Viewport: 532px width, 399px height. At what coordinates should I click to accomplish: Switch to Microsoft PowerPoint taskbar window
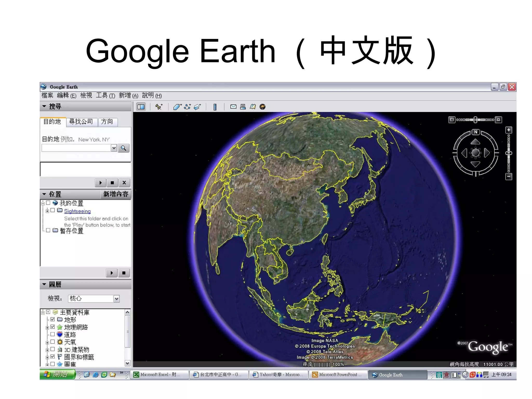(338, 375)
